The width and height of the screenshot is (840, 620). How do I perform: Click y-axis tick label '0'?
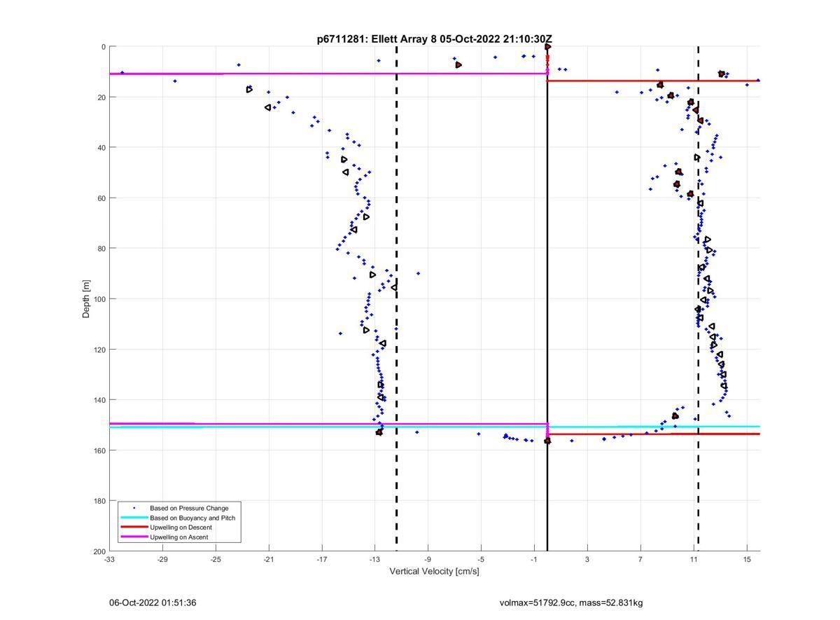click(x=104, y=47)
